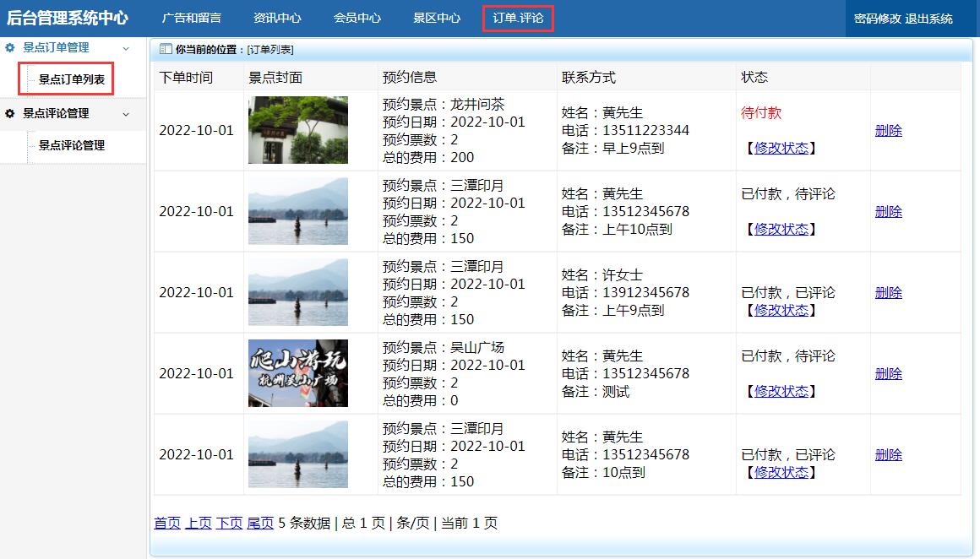
Task: Click 修改状态 for 许女士 order
Action: point(781,311)
